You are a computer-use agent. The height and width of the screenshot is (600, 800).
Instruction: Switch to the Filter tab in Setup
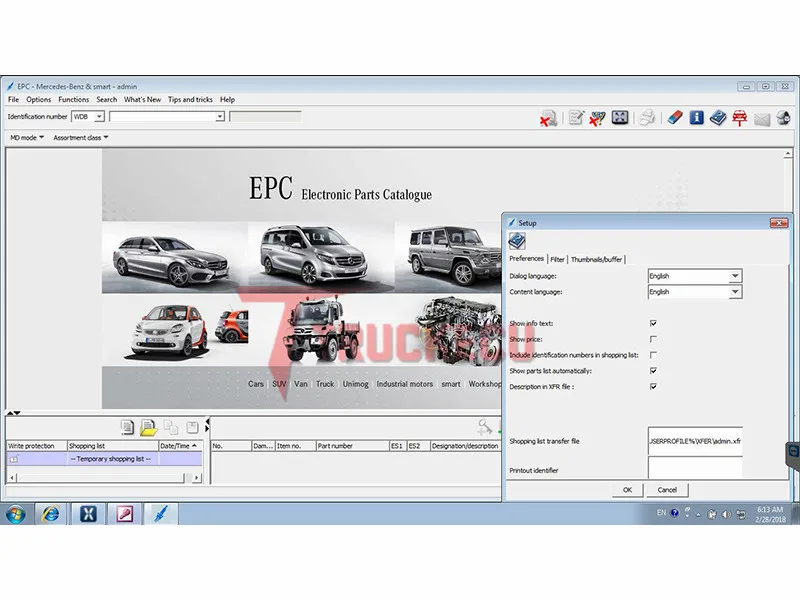point(557,259)
